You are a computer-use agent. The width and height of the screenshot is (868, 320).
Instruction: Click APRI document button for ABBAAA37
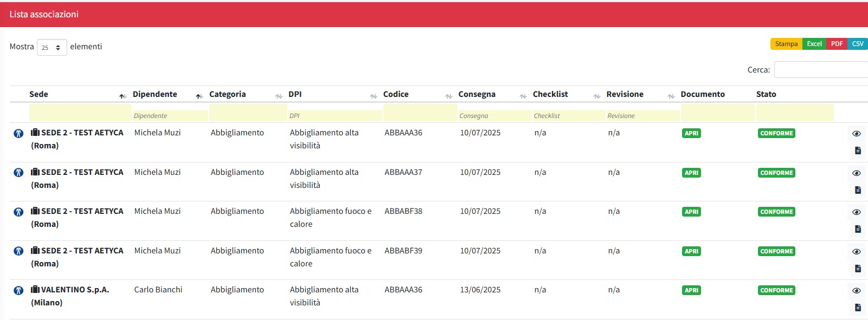691,173
